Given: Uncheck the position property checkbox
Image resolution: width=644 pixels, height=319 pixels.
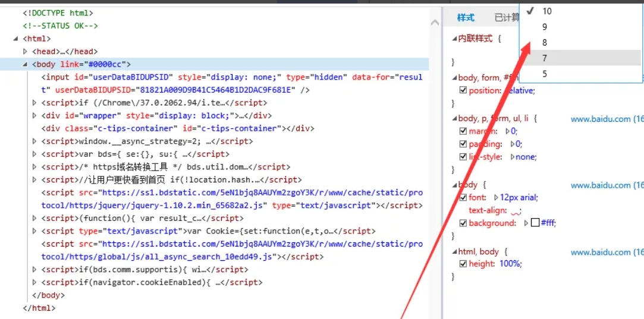Looking at the screenshot, I should pyautogui.click(x=463, y=90).
